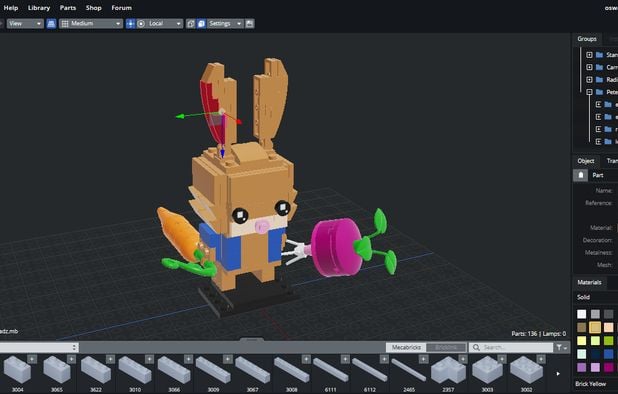Select the grayed library option next to Mecabricks
The image size is (618, 394).
click(x=446, y=348)
